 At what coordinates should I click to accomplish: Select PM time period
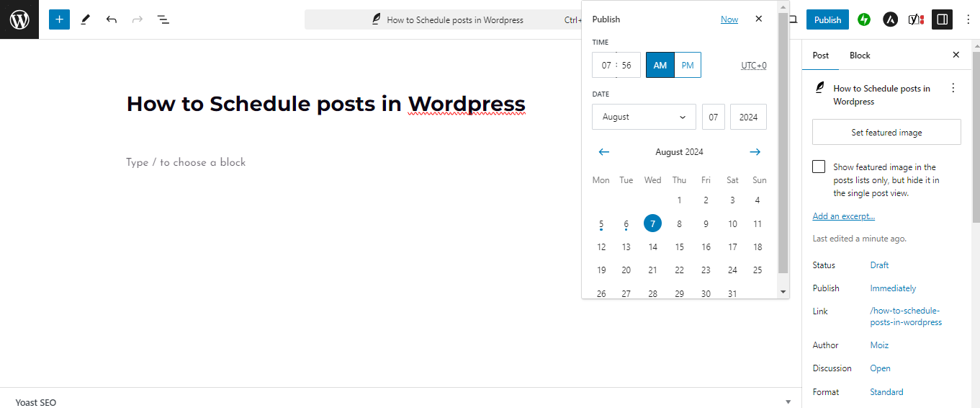click(x=688, y=65)
